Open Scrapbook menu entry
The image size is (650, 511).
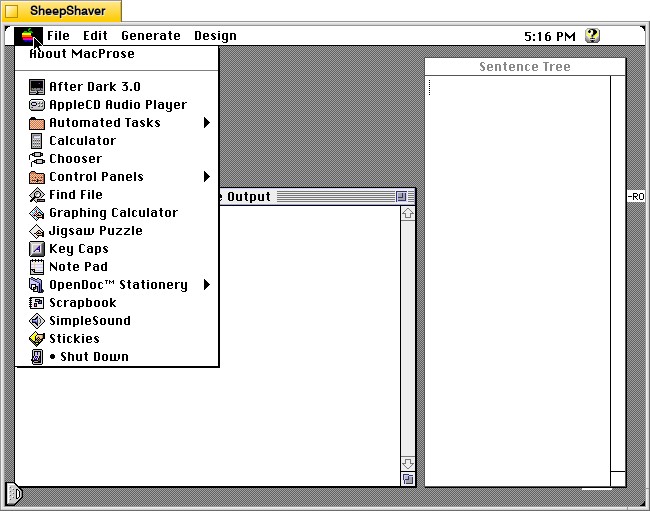117,303
